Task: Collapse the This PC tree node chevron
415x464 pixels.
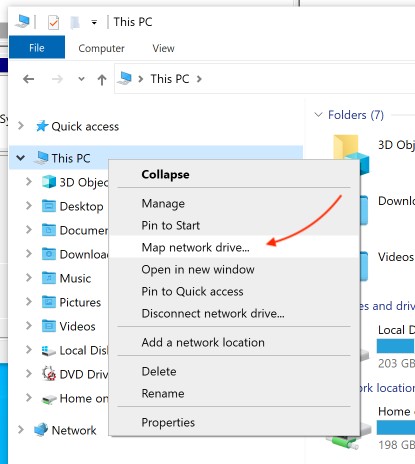Action: 21,158
